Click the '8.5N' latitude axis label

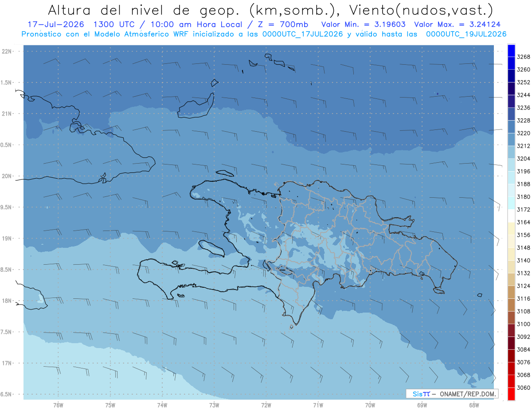point(7,270)
